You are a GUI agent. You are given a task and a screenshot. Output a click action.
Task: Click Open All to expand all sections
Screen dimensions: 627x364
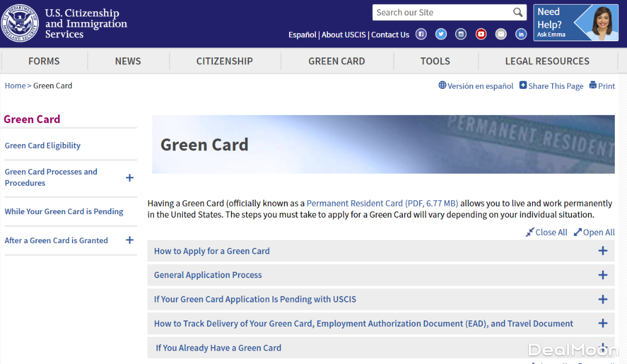pos(594,232)
